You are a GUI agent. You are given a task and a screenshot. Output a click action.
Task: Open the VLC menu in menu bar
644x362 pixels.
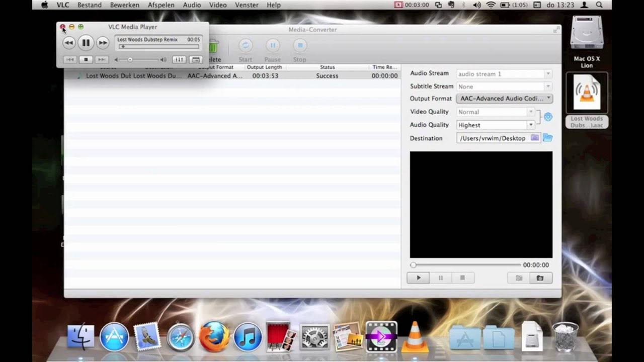(63, 5)
